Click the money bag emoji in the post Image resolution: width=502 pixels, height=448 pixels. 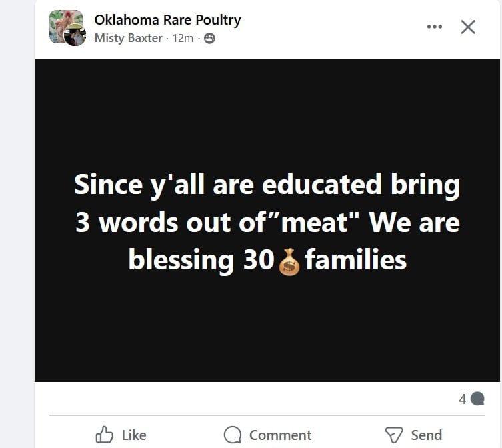coord(289,261)
